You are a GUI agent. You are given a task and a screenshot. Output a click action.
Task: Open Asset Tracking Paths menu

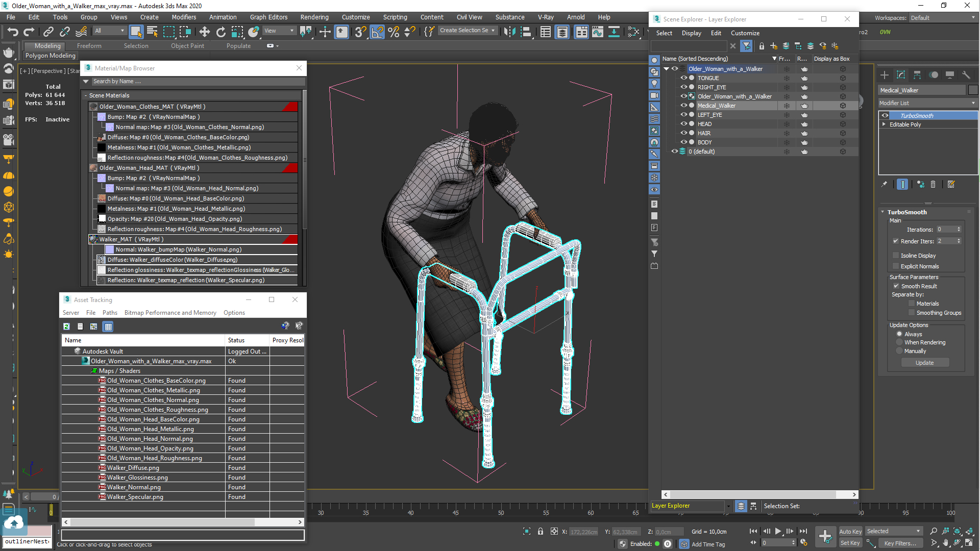110,313
